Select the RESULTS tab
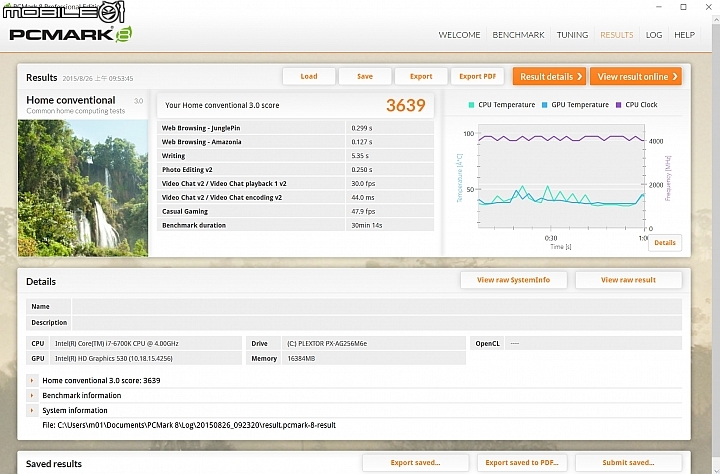This screenshot has height=474, width=720. (x=617, y=35)
